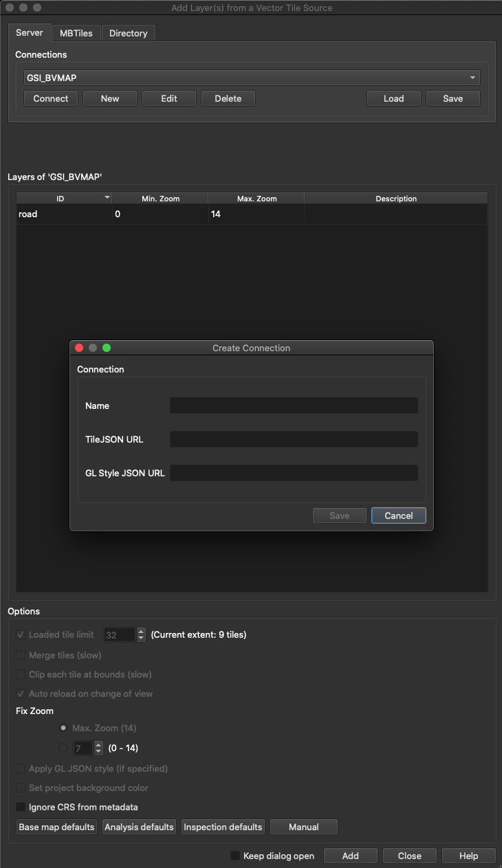Click the fix zoom value field showing 7

[x=83, y=748]
